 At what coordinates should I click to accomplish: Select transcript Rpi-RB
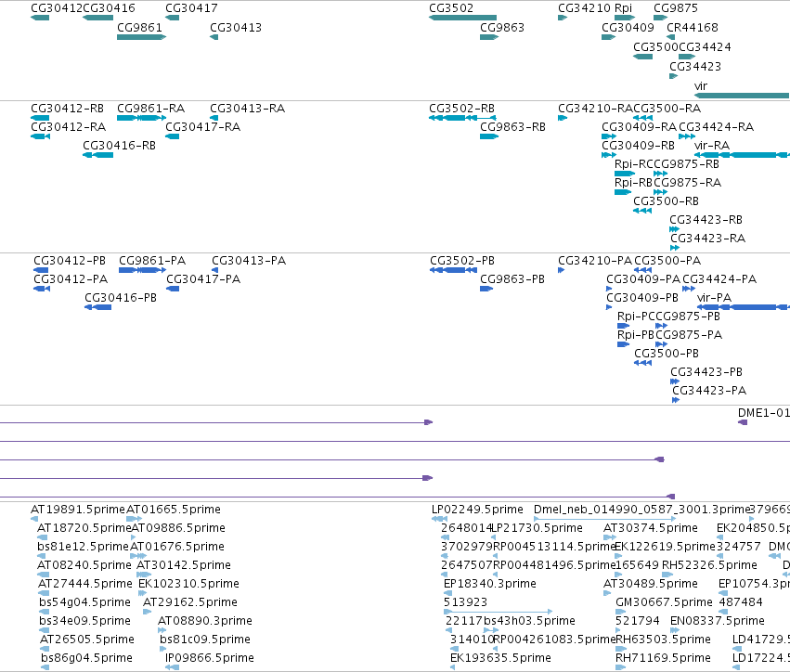[633, 183]
